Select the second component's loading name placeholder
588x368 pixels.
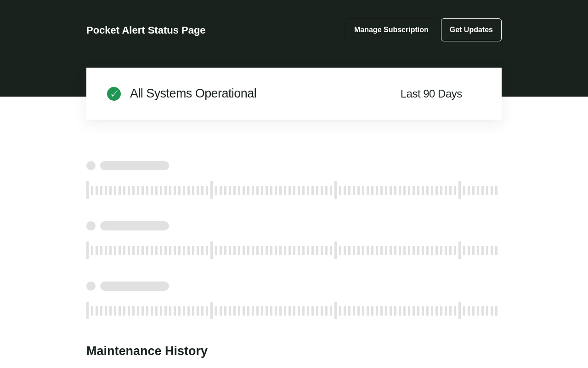tap(135, 226)
